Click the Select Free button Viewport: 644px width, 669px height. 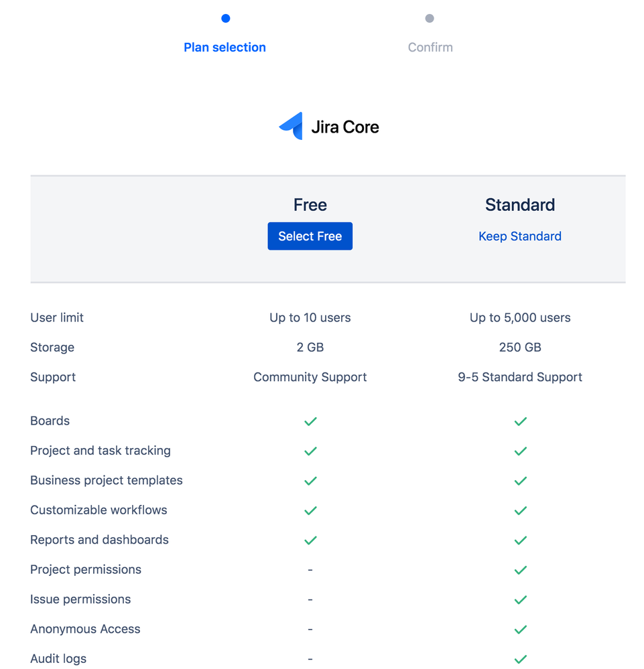(310, 236)
